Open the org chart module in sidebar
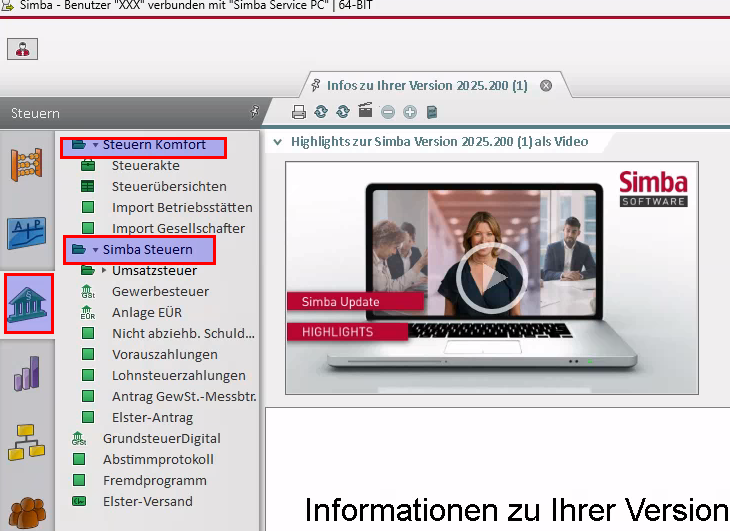This screenshot has width=730, height=531. pyautogui.click(x=27, y=442)
